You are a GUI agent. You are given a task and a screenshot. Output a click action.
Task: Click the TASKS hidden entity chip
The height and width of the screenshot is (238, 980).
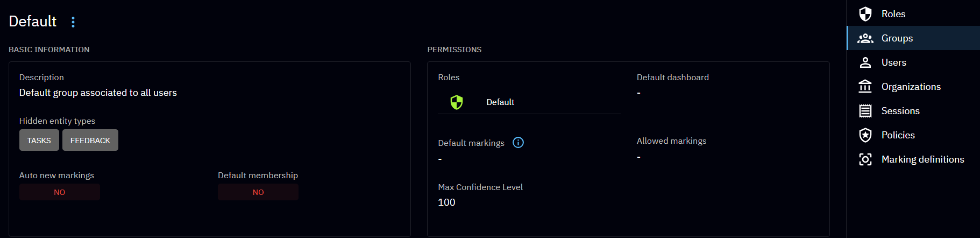tap(39, 141)
